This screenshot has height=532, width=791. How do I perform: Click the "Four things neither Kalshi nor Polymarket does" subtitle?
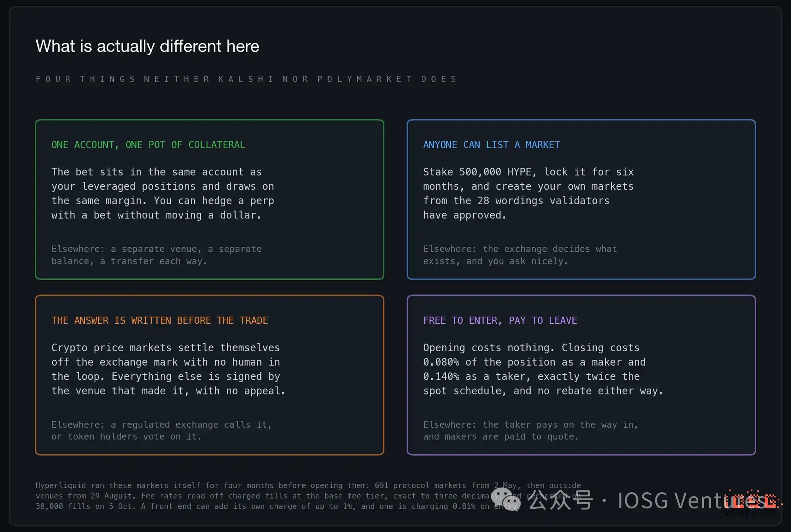(246, 79)
